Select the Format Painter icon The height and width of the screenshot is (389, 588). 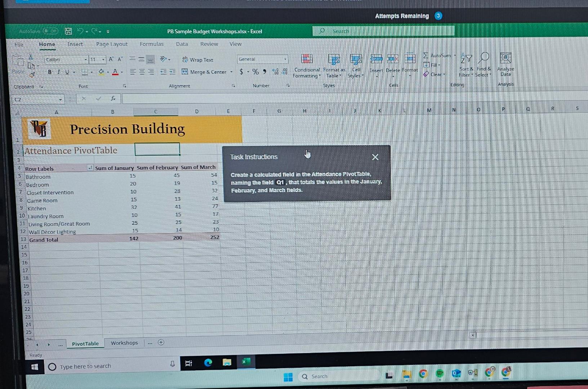click(x=32, y=75)
